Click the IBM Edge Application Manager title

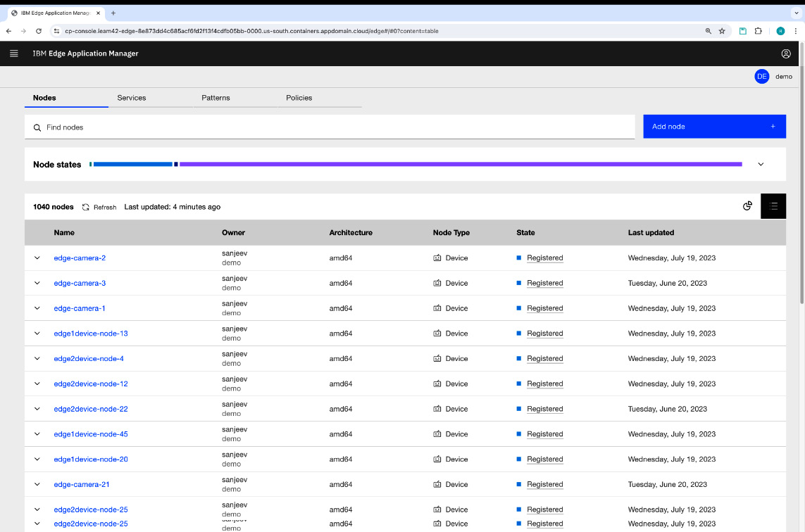point(86,53)
